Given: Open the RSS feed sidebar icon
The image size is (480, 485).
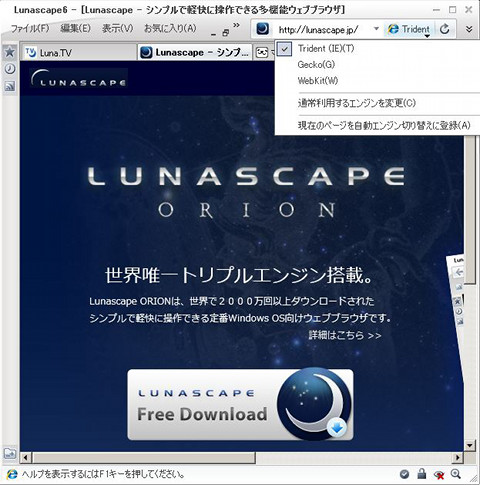Looking at the screenshot, I should pyautogui.click(x=10, y=87).
